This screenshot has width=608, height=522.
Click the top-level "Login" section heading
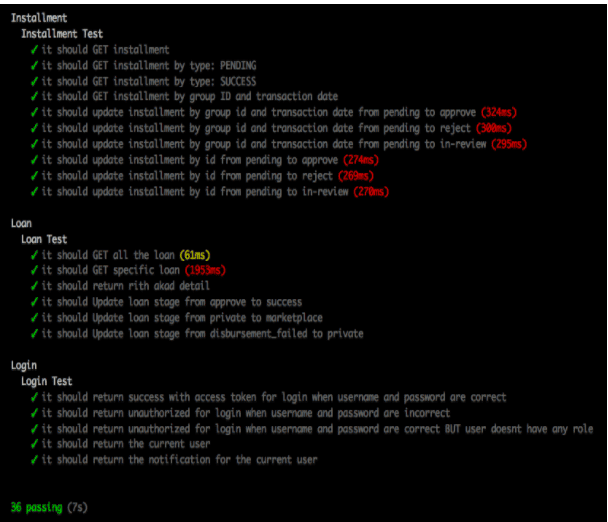[26, 365]
